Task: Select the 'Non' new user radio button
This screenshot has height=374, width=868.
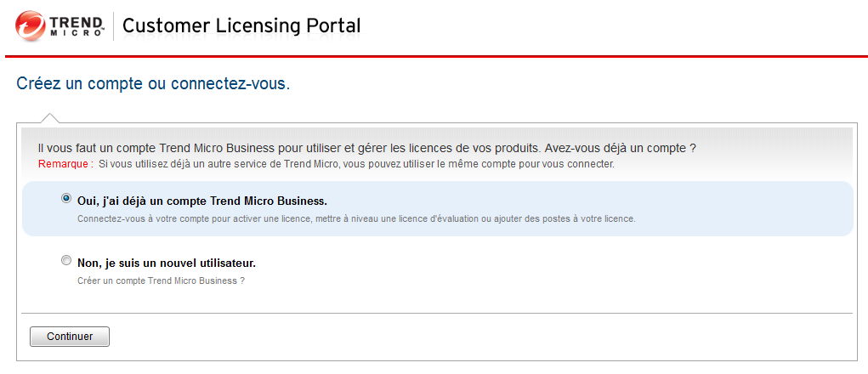Action: click(66, 261)
